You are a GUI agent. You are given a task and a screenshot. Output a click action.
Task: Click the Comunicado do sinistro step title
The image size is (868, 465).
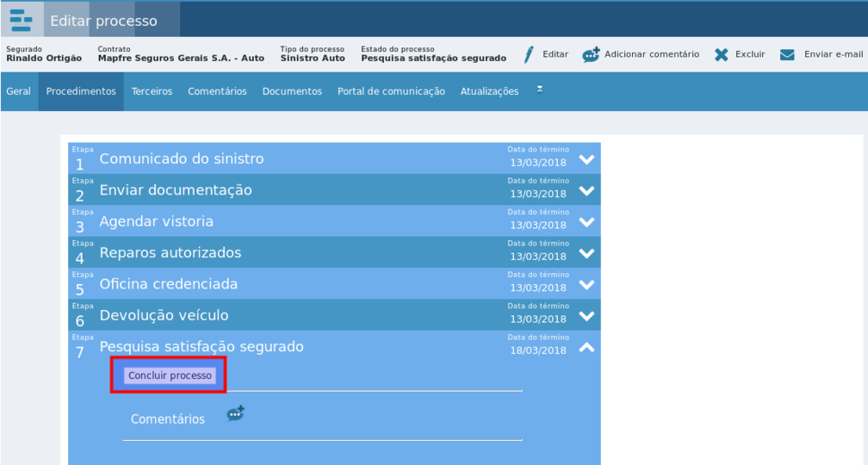182,158
